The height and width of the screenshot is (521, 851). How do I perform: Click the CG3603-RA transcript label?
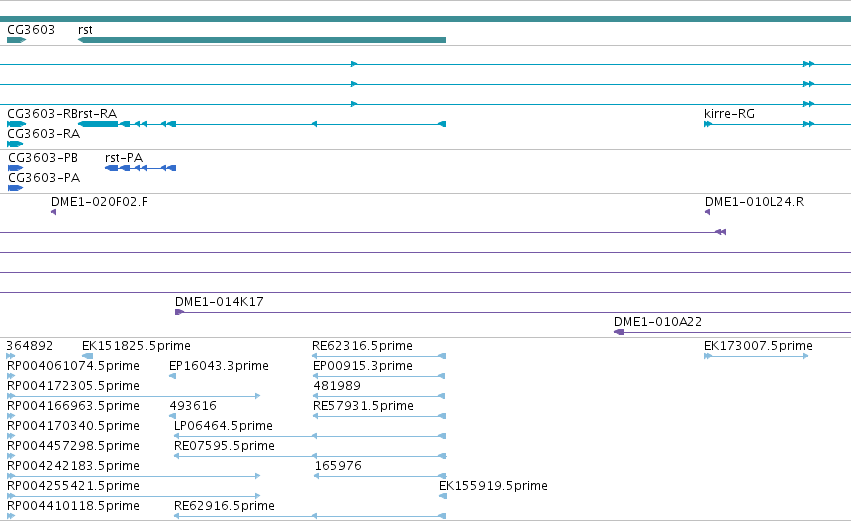pos(43,134)
